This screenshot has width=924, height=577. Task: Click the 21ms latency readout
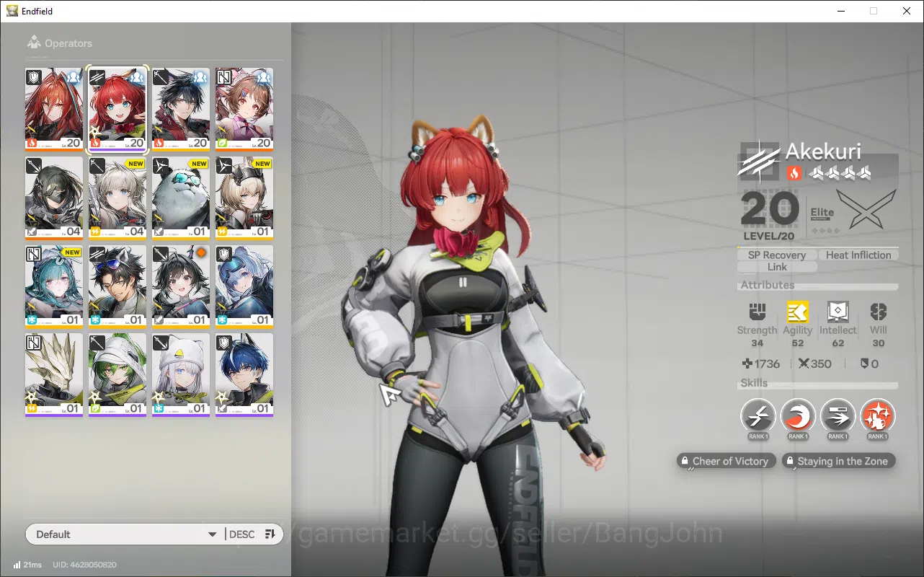(x=32, y=565)
